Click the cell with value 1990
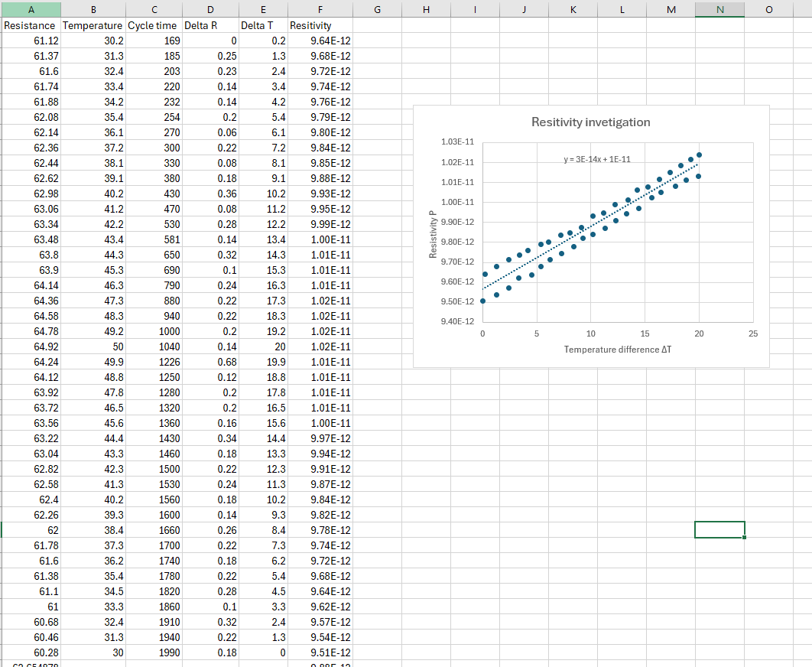Screen dimensions: 812x667 [x=154, y=652]
